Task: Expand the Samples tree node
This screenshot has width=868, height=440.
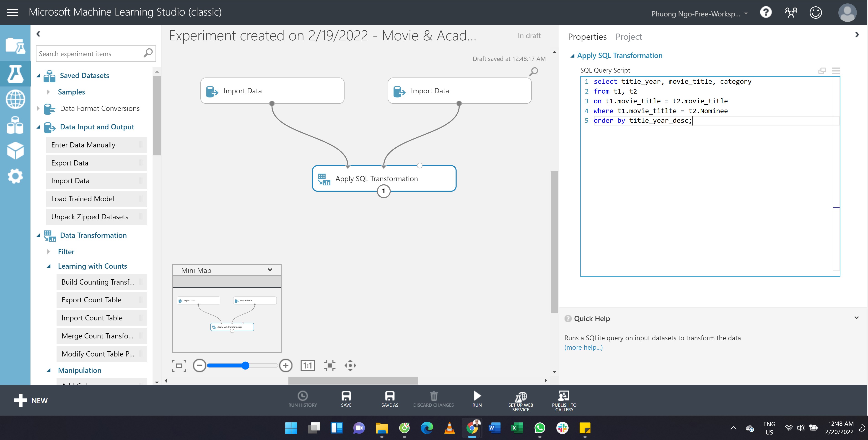Action: coord(49,92)
